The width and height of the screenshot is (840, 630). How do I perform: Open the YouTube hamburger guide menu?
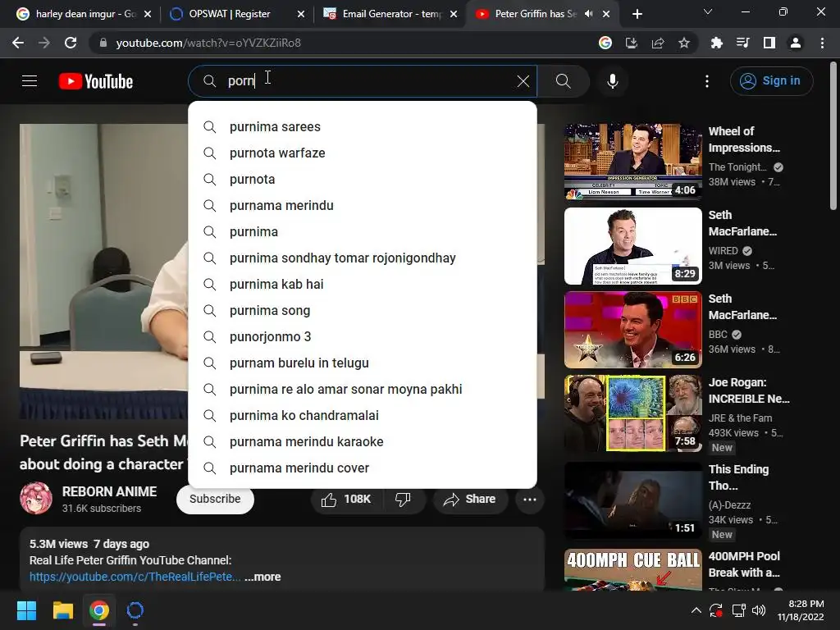coord(30,81)
